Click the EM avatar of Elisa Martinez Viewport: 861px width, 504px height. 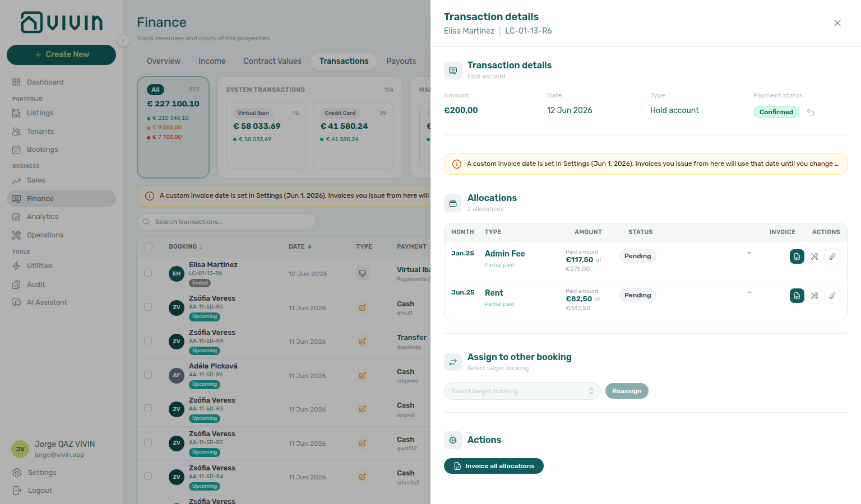tap(177, 274)
